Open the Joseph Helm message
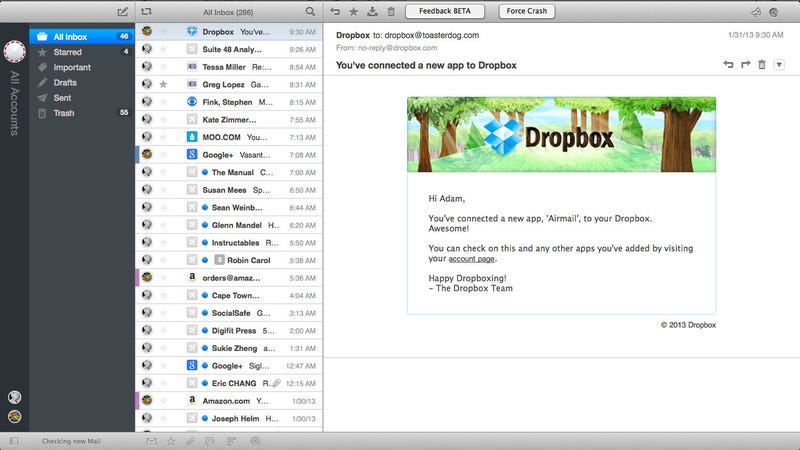Viewport: 800px width, 450px height. 229,418
